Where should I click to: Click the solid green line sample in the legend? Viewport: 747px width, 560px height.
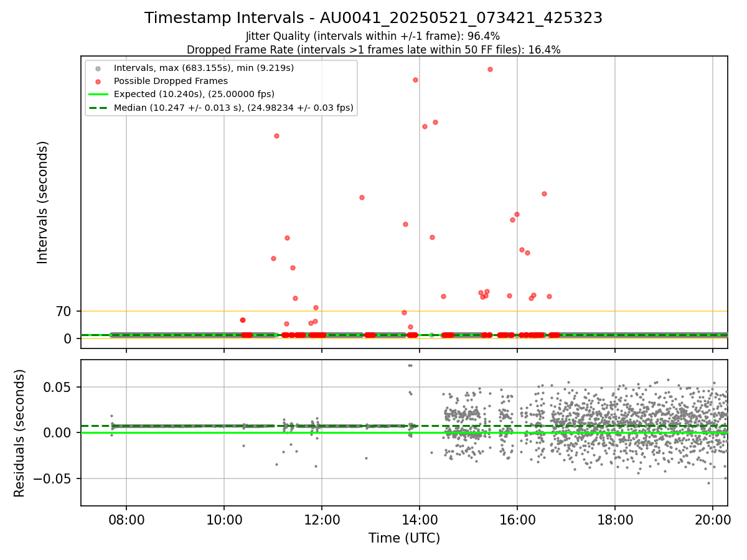point(97,95)
